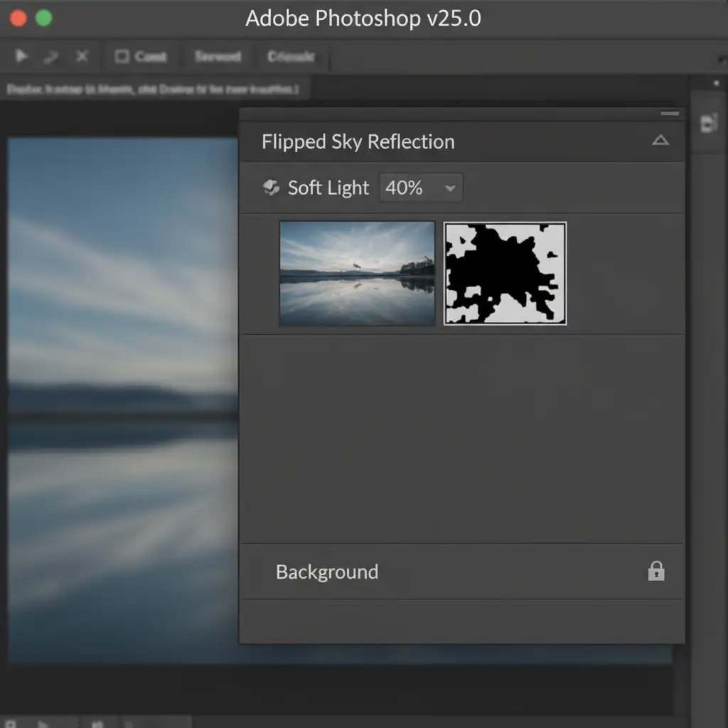Click the blend mode icon beside Soft Light
This screenshot has width=728, height=728.
tap(271, 188)
